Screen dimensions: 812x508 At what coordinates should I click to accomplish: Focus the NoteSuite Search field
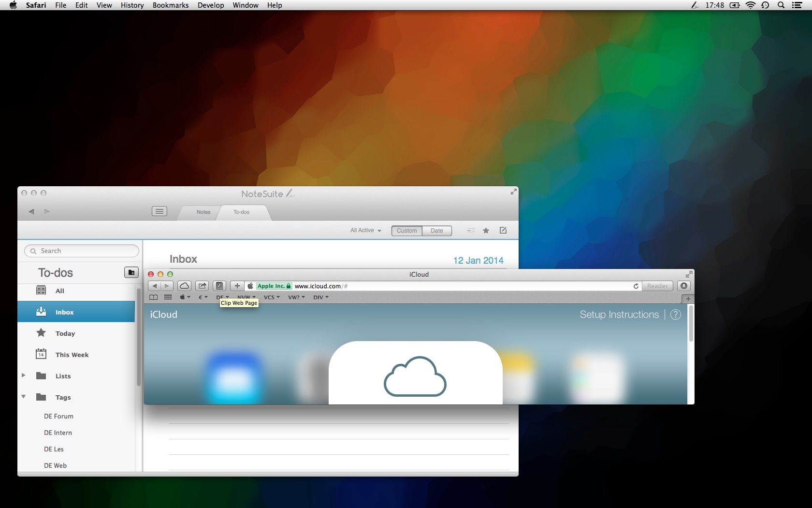[82, 251]
